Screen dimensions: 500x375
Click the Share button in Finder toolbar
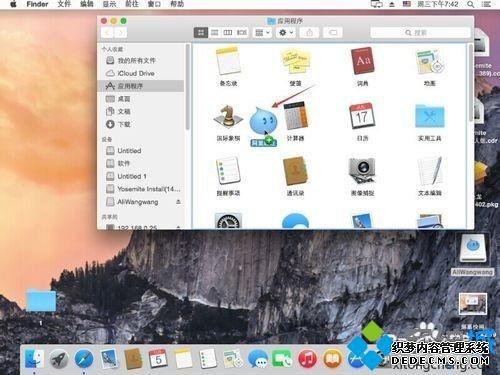coord(309,32)
